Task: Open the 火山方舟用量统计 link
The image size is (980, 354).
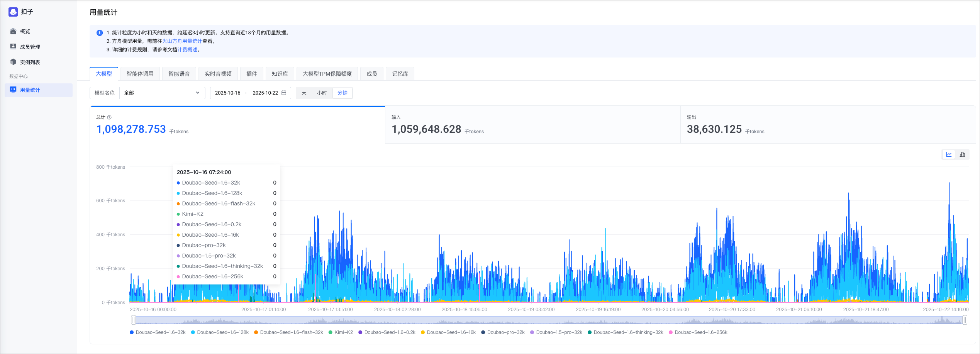Action: pos(182,41)
